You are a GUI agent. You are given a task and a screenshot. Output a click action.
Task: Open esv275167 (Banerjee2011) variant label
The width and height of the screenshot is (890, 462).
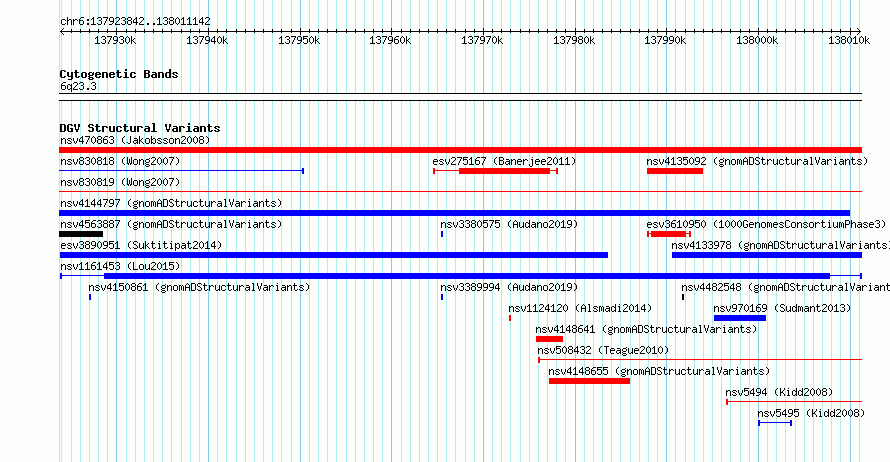(504, 161)
